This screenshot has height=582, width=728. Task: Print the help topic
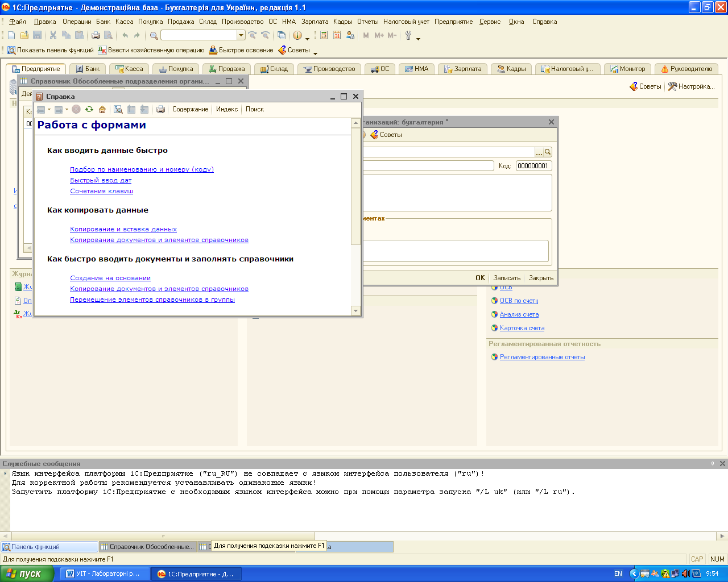coord(160,109)
